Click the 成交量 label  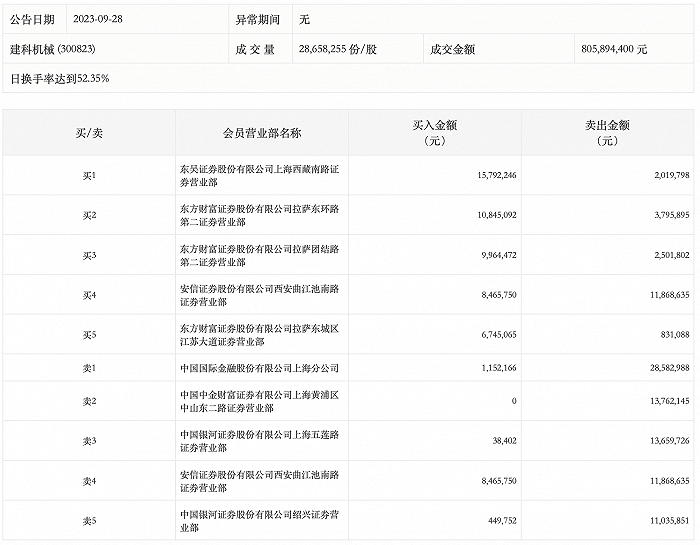pyautogui.click(x=255, y=49)
